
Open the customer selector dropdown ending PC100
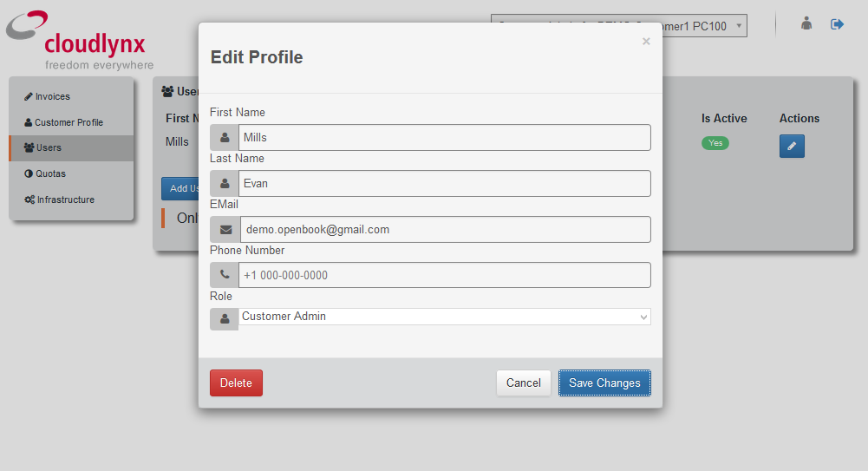(705, 25)
